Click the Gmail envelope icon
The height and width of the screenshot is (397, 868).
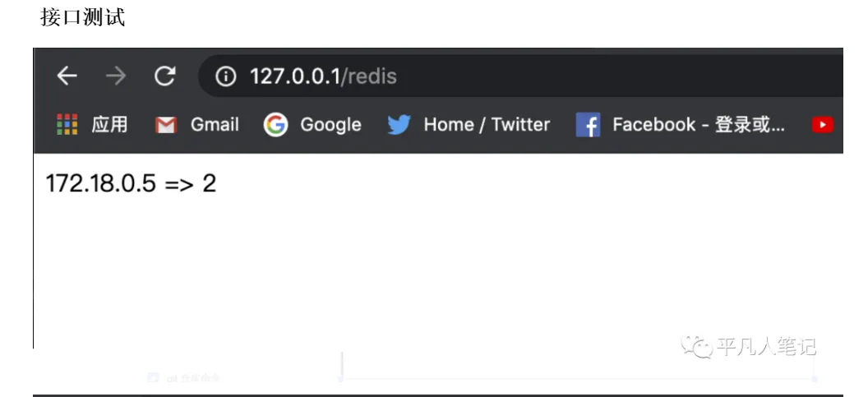pos(166,125)
